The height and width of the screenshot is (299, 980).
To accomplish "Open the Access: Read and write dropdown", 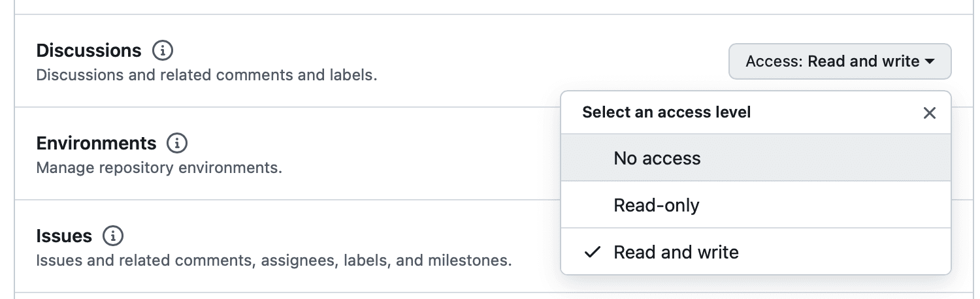I will [840, 61].
